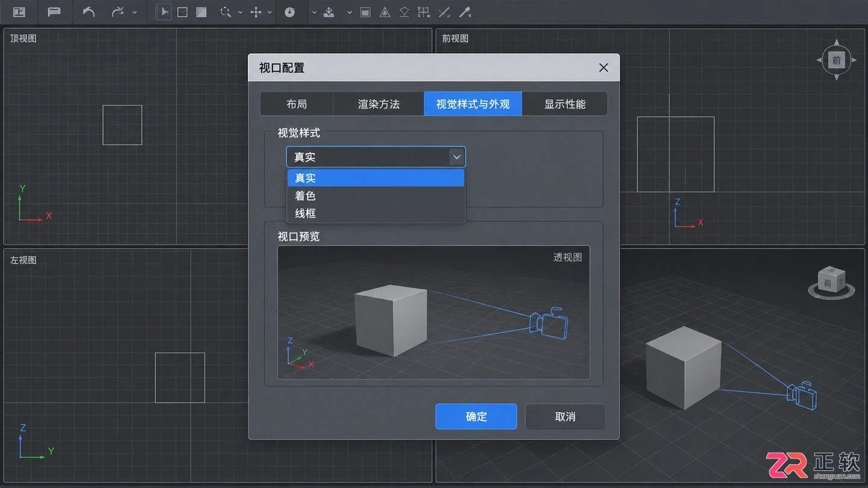Choose 线框 in the visual style list
This screenshot has width=868, height=488.
[376, 213]
